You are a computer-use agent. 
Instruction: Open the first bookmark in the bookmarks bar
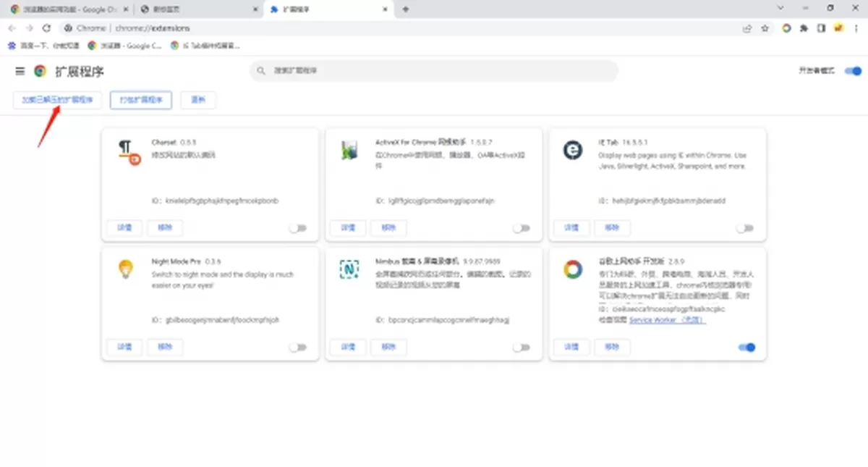(43, 45)
